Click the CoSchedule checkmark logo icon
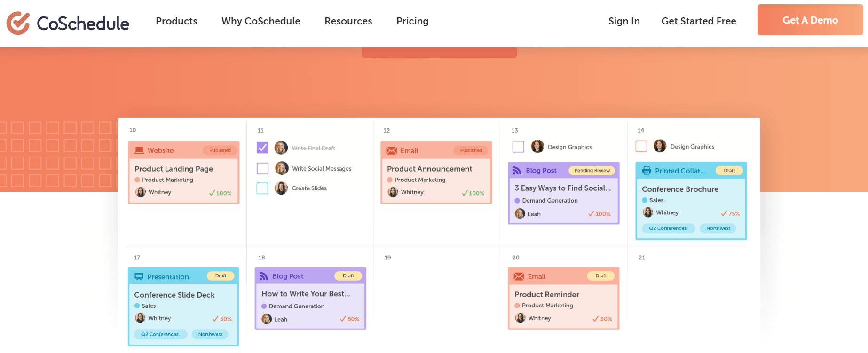 [18, 23]
